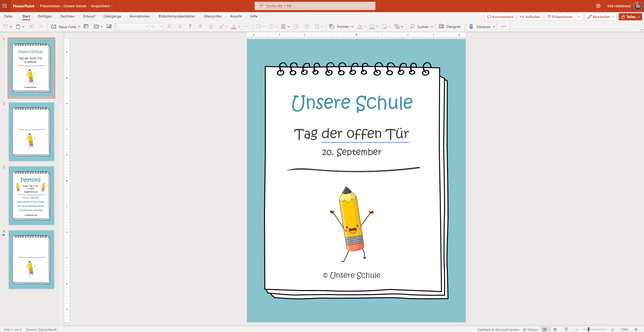Open the Kommentare pane button
The width and height of the screenshot is (644, 332).
tap(500, 17)
